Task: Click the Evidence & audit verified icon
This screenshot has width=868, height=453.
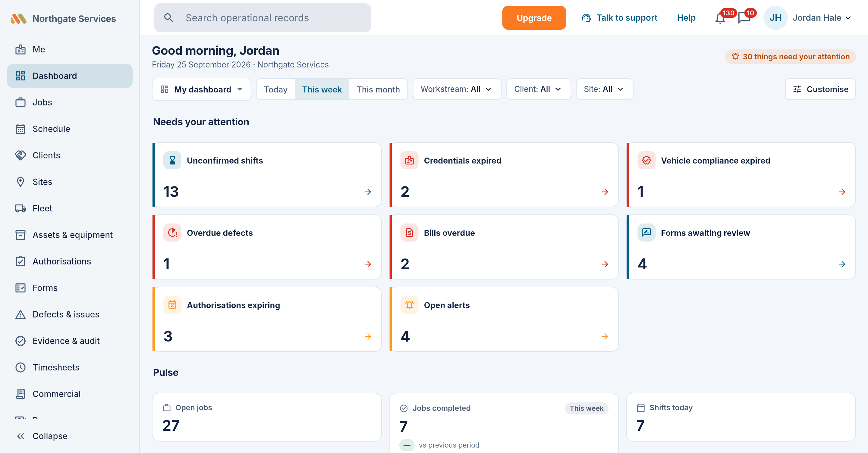Action: tap(20, 341)
